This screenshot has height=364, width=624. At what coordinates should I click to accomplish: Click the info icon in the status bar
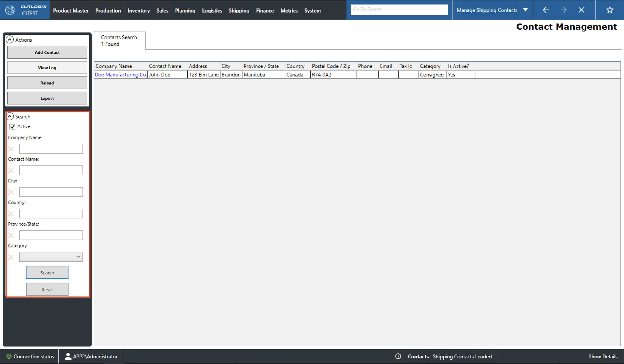[x=398, y=356]
